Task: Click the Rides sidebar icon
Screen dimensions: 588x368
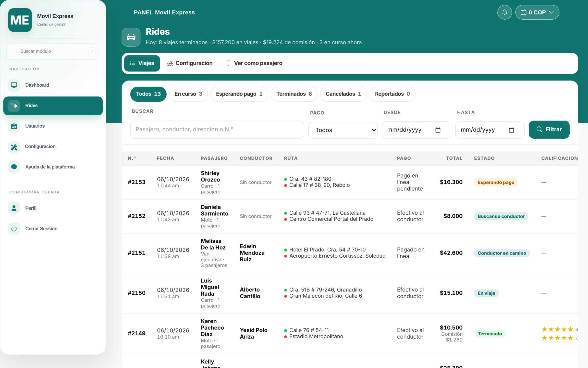Action: point(14,106)
